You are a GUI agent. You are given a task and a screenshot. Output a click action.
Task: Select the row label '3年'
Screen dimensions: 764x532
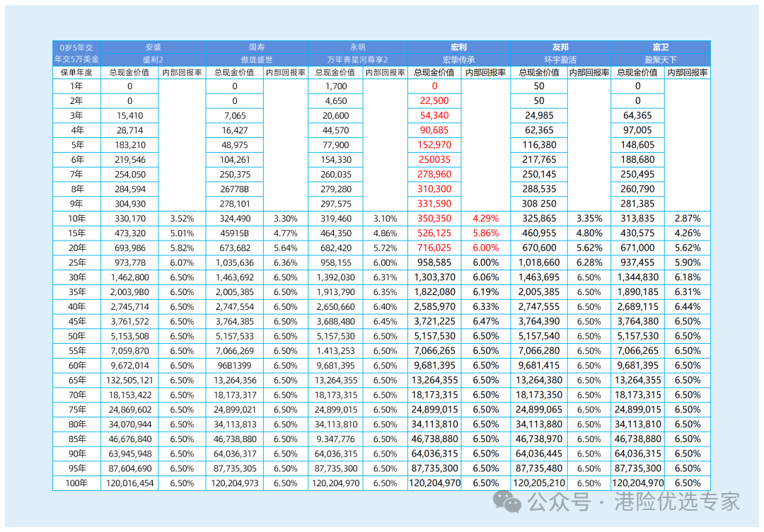click(x=76, y=115)
